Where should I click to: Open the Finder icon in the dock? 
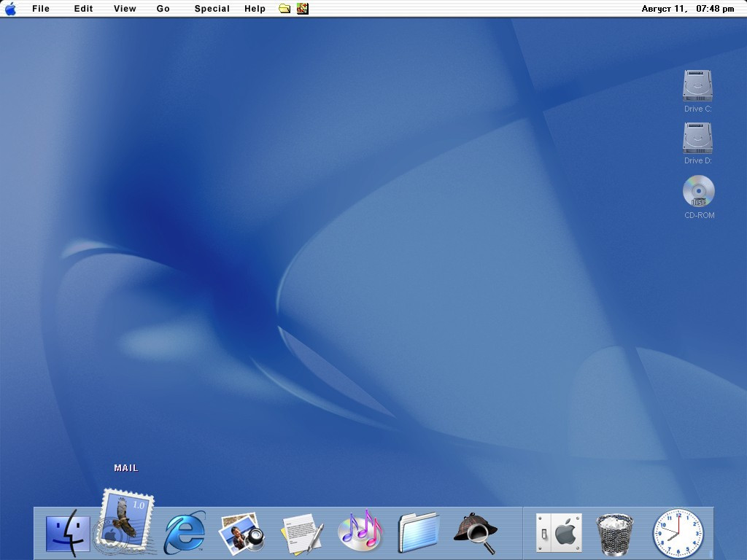67,533
